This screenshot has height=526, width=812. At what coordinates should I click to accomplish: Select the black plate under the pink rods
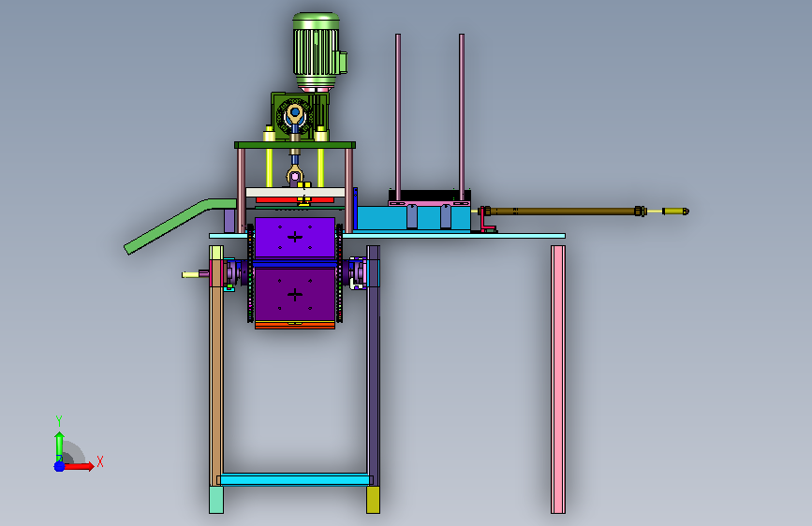pos(429,197)
